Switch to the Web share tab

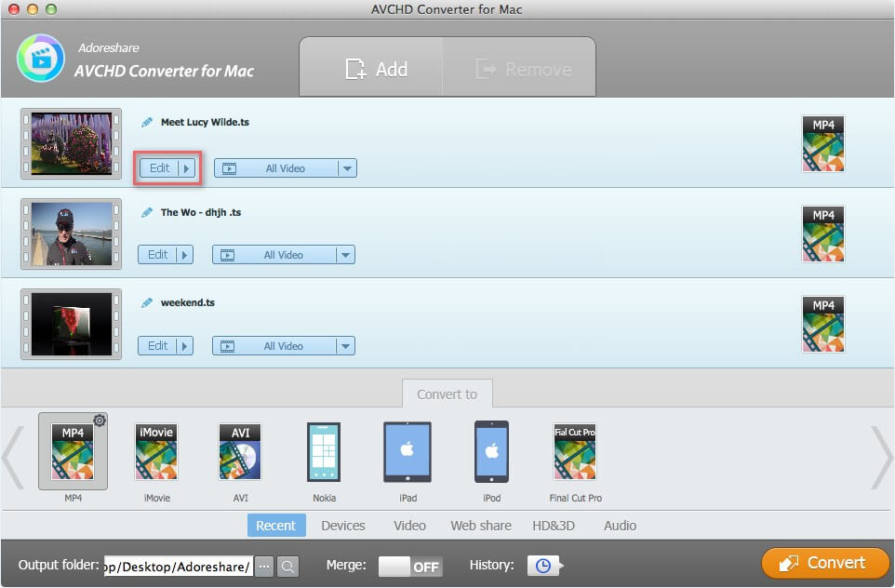pos(481,526)
